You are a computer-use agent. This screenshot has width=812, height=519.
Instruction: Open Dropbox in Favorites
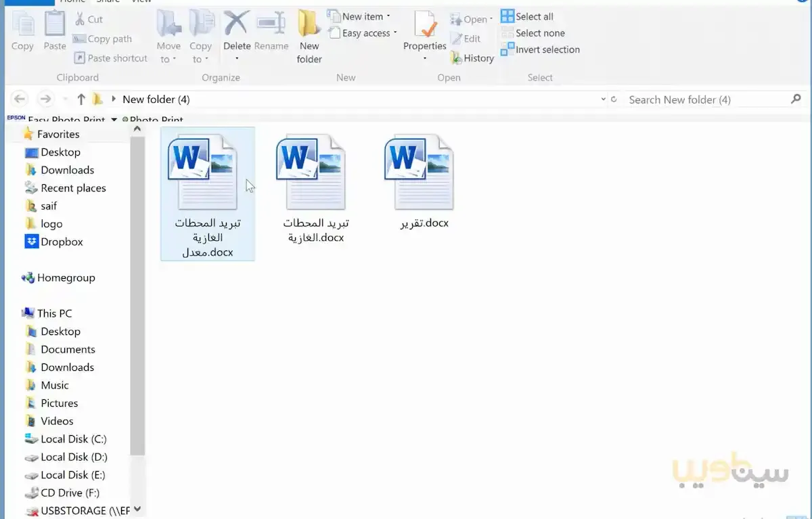click(54, 242)
